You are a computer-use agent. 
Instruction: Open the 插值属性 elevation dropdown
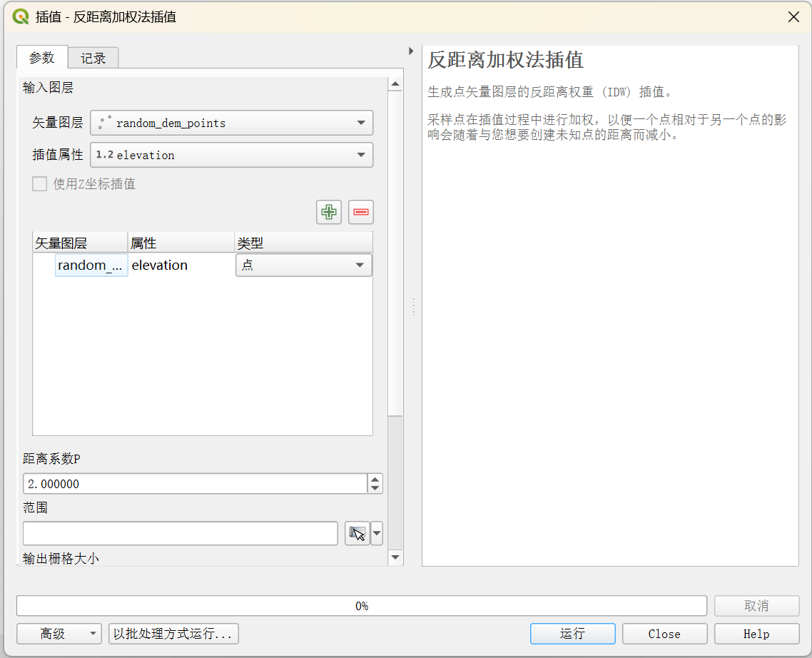click(231, 155)
